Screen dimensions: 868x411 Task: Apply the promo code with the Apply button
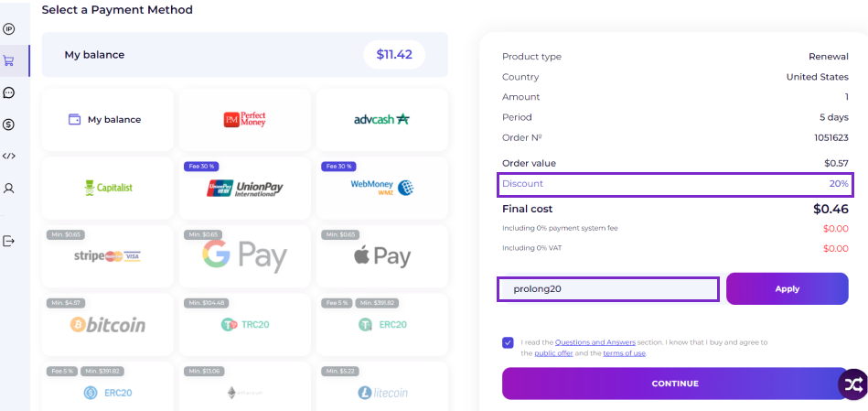[788, 288]
